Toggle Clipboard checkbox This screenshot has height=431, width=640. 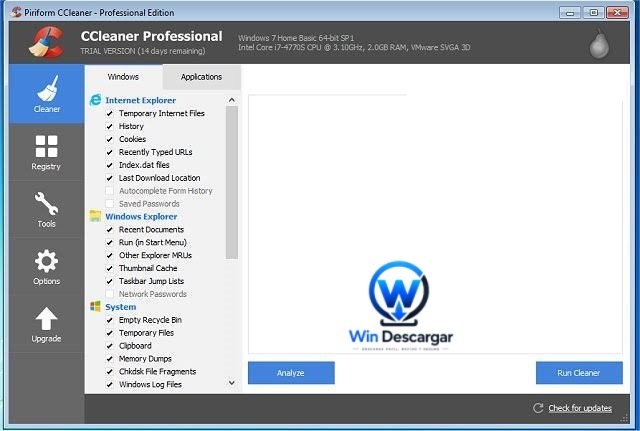[x=109, y=346]
